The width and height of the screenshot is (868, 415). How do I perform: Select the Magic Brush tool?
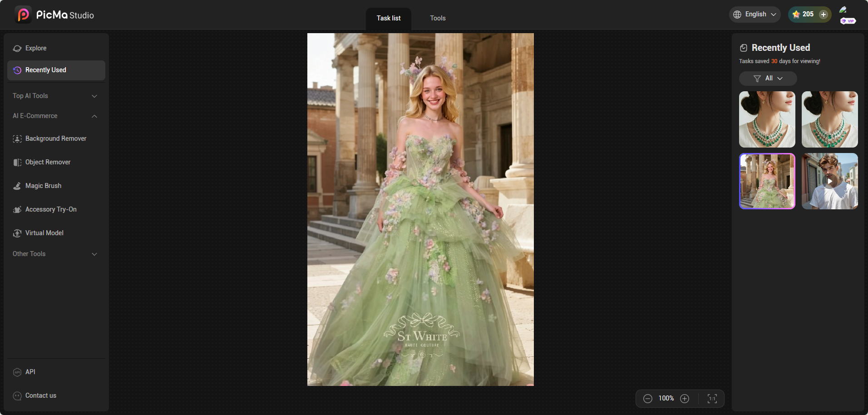click(44, 186)
